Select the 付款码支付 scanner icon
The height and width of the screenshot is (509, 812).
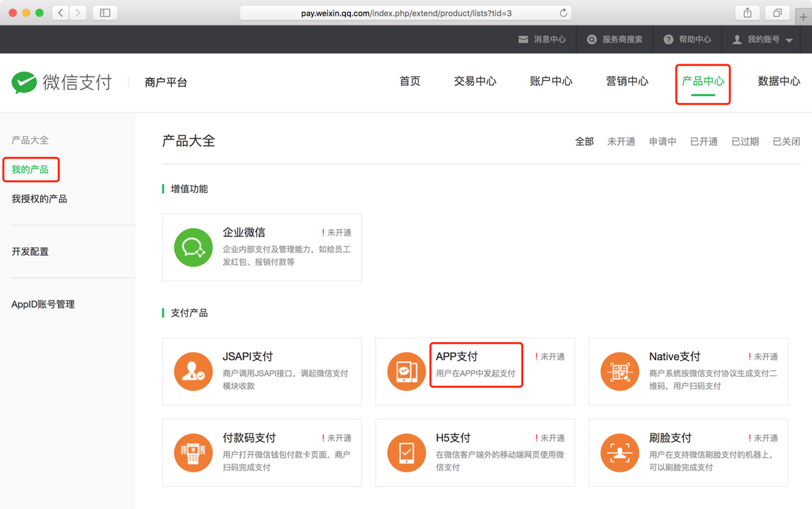193,452
